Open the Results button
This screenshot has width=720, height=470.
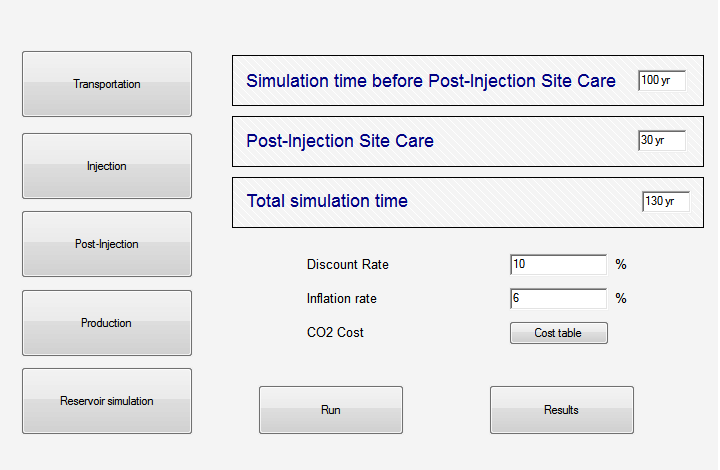click(562, 410)
